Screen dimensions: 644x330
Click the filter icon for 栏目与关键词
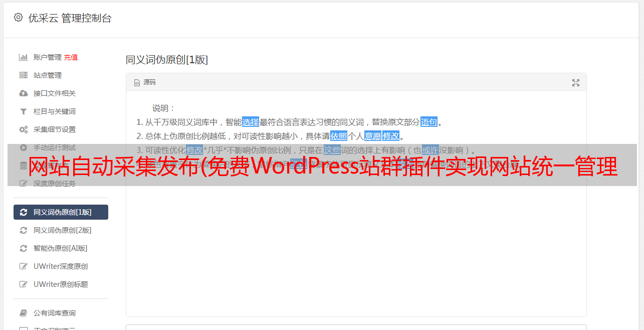click(x=23, y=111)
